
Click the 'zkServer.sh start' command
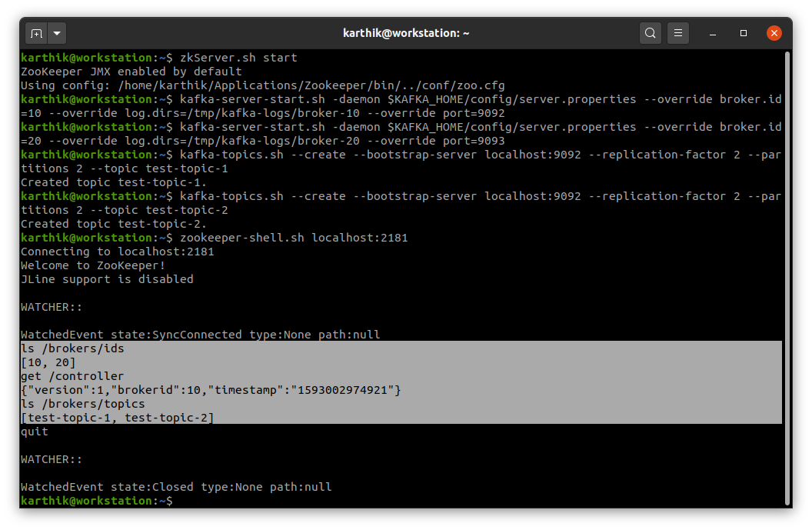click(x=238, y=58)
